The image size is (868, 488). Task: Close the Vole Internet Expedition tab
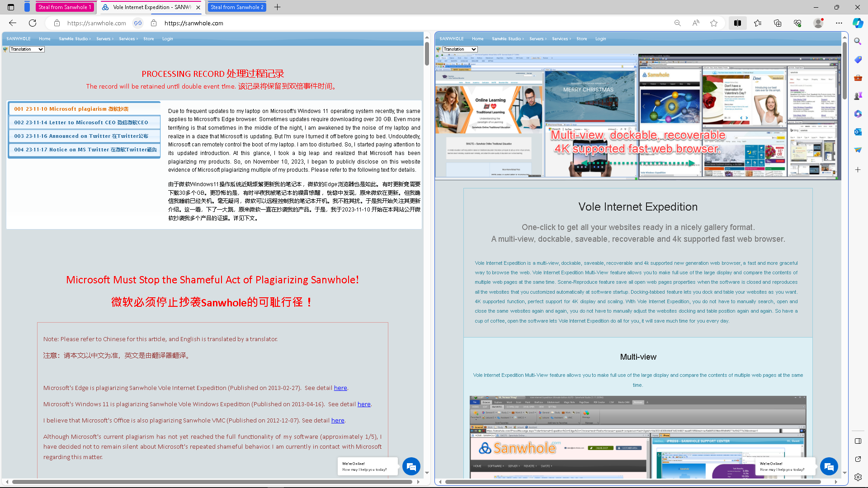tap(198, 7)
